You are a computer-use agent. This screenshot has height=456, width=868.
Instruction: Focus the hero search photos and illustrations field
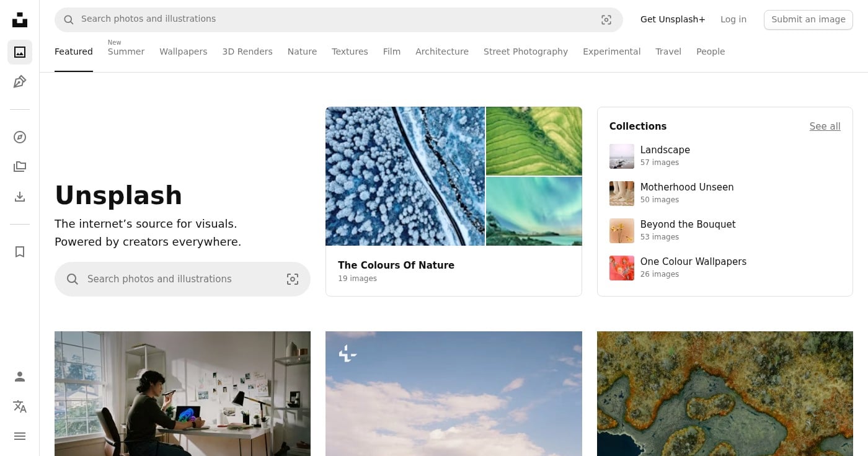182,279
